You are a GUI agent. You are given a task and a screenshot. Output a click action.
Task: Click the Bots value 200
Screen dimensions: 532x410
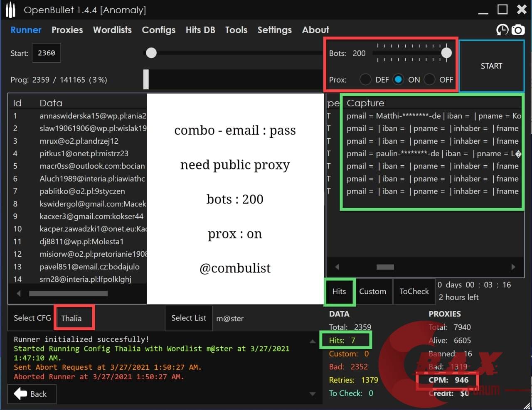(x=359, y=53)
